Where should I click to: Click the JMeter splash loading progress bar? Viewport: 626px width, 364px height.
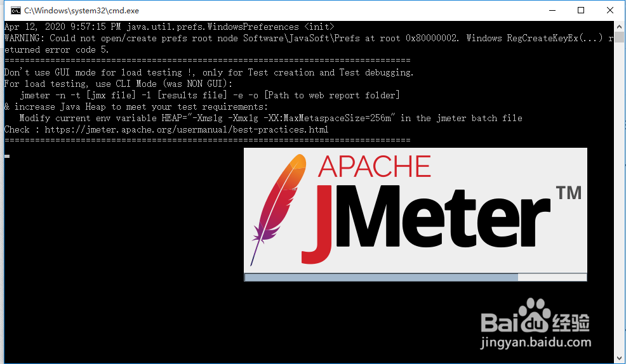point(415,277)
